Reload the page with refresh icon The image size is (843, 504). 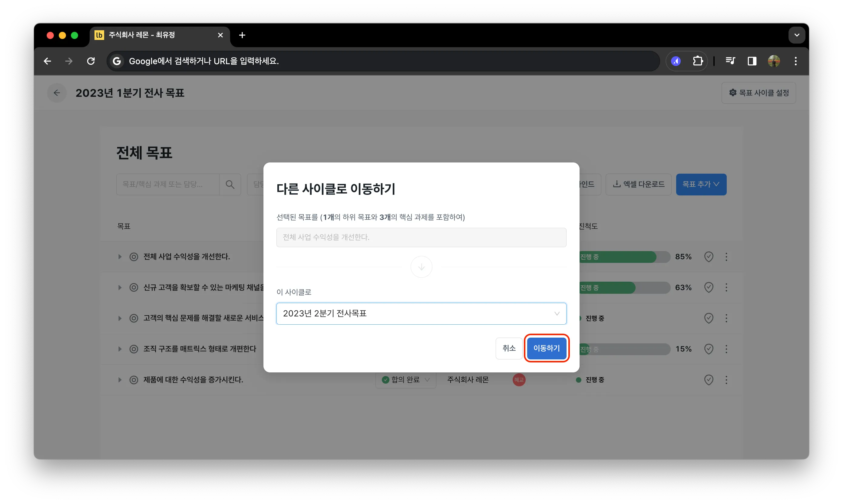[x=91, y=61]
